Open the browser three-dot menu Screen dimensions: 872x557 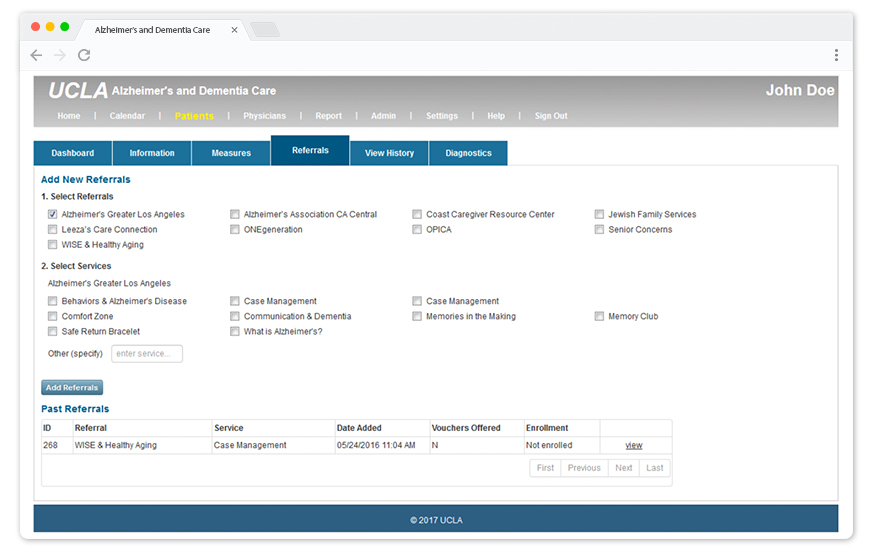836,54
